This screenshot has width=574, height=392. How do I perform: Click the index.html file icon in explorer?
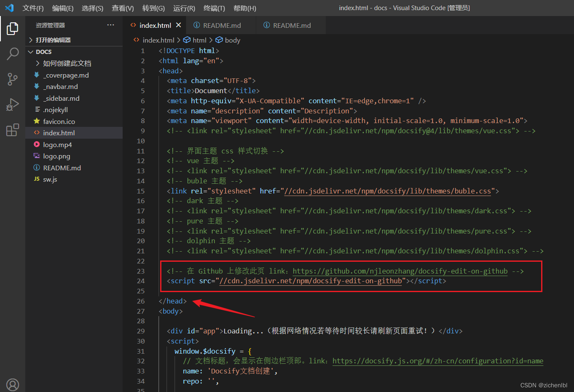[37, 133]
